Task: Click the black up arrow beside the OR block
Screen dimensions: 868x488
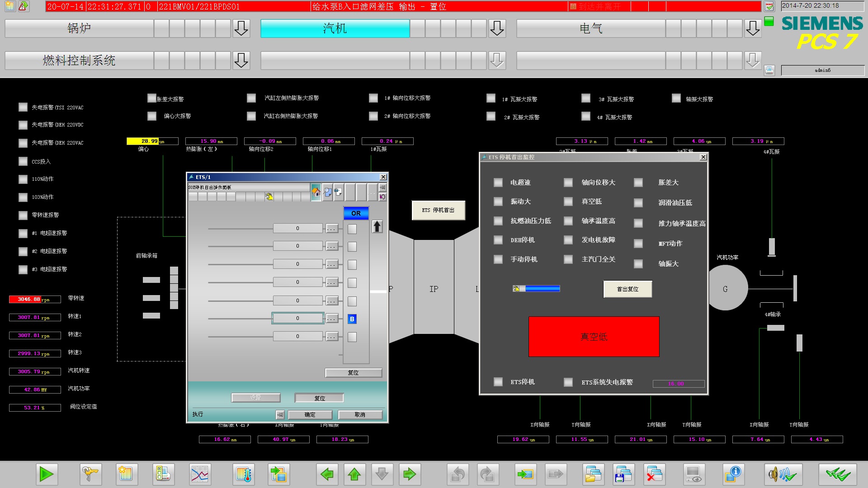Action: click(x=377, y=226)
